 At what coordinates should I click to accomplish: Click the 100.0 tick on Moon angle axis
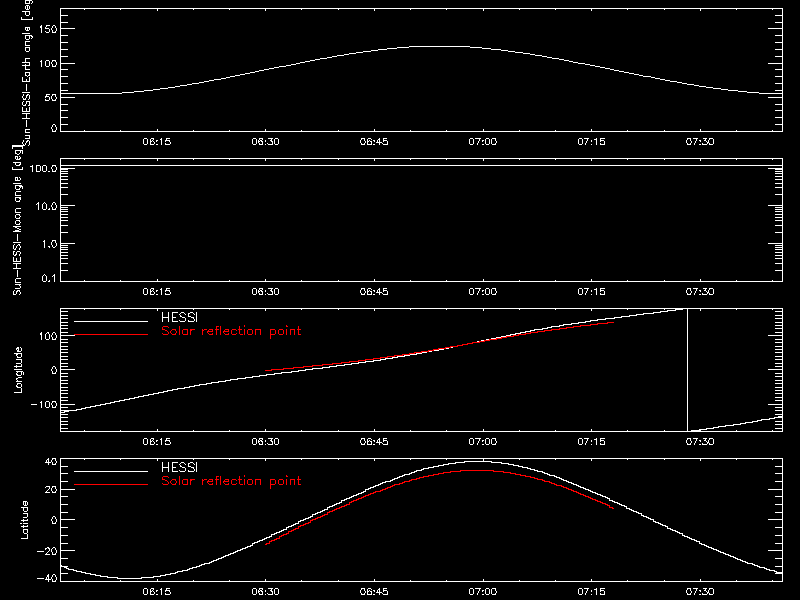pos(43,168)
